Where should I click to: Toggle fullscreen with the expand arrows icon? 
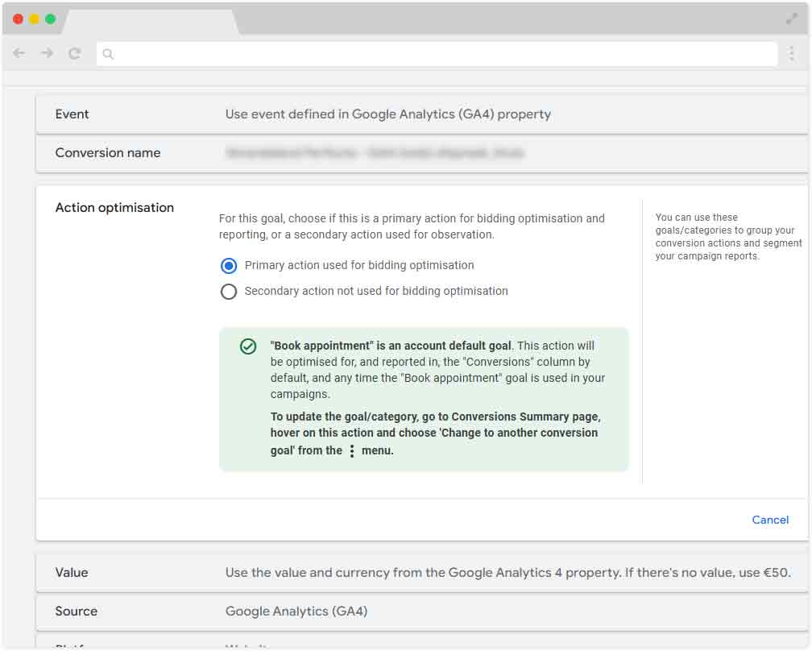[791, 19]
